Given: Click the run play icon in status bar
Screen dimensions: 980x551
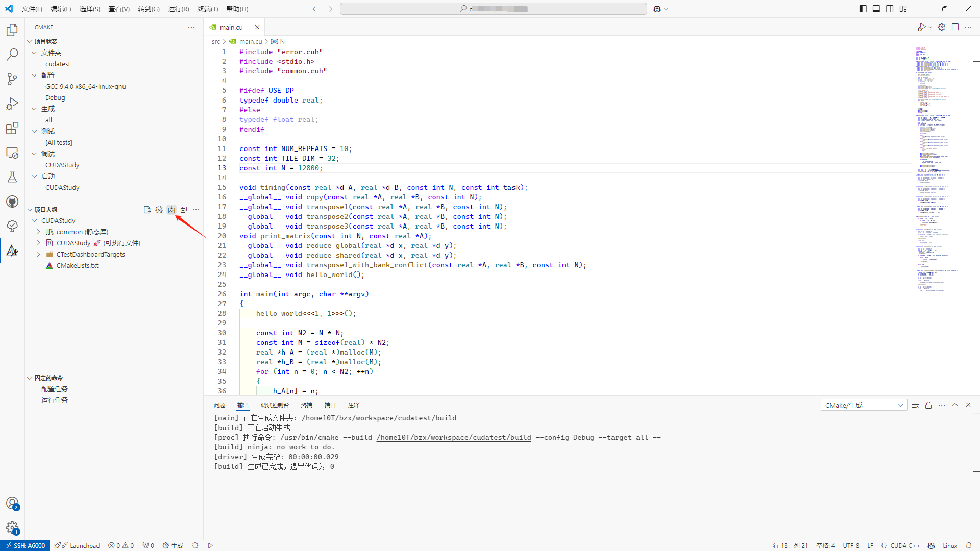Looking at the screenshot, I should tap(210, 545).
